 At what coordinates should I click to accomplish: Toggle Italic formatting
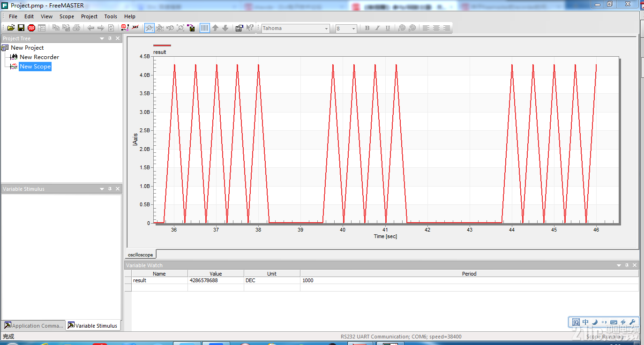(377, 28)
